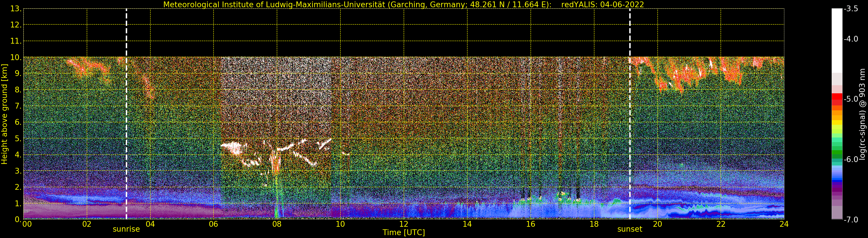
Task: Click the 'sunrise' label below the time axis
Action: pyautogui.click(x=126, y=229)
